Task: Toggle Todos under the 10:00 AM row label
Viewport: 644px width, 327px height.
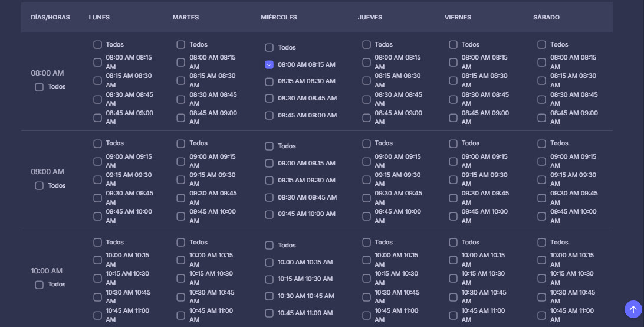Action: pyautogui.click(x=40, y=285)
